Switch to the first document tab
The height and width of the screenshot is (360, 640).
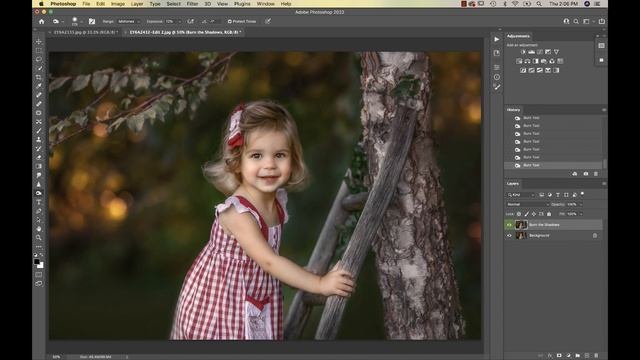pos(86,32)
